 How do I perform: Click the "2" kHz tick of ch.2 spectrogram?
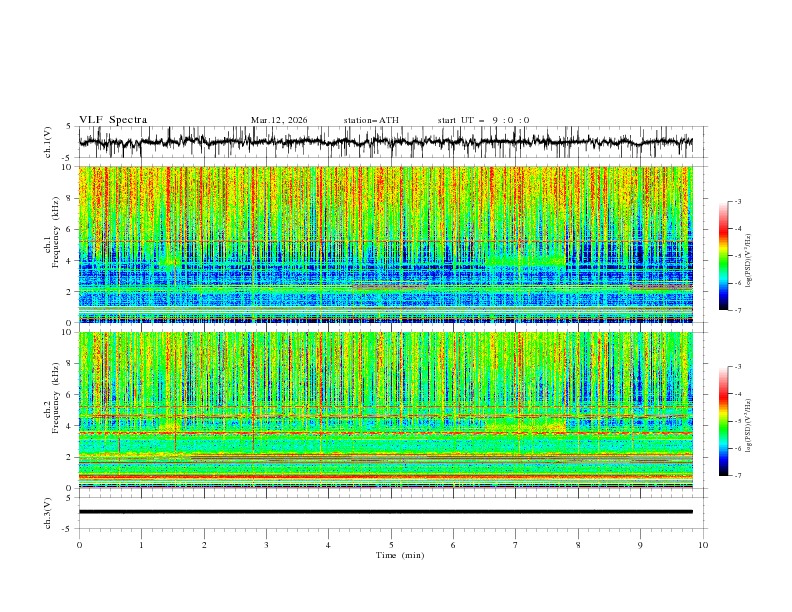click(x=70, y=457)
